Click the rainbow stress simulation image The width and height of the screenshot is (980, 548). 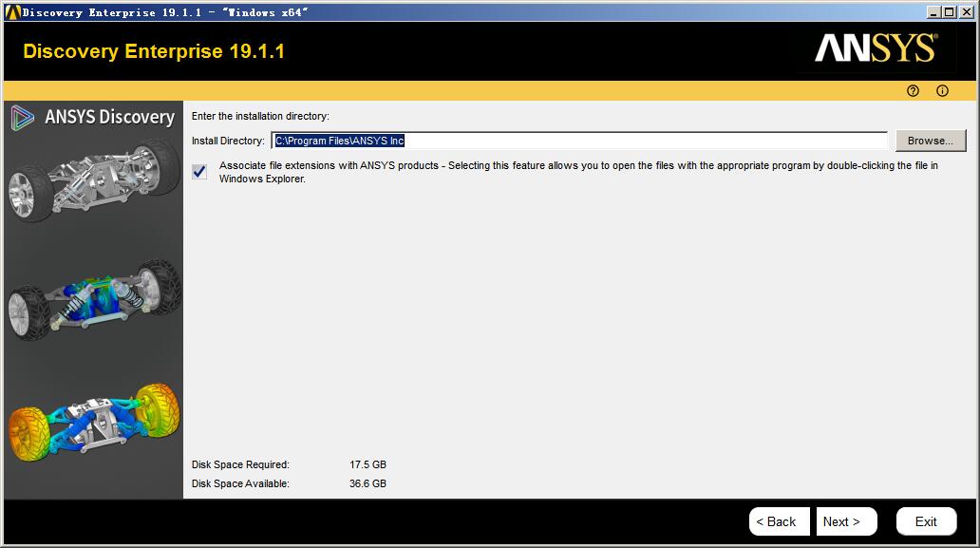pyautogui.click(x=94, y=423)
